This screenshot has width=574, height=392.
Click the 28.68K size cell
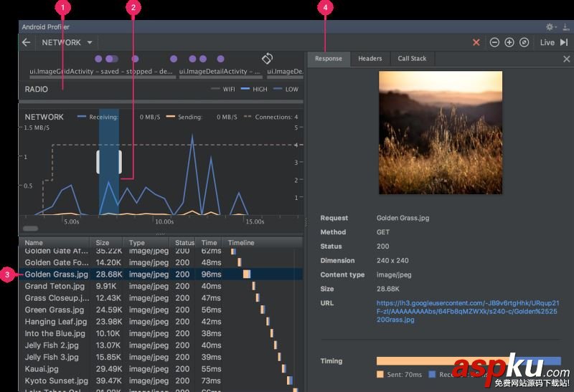[x=109, y=274]
